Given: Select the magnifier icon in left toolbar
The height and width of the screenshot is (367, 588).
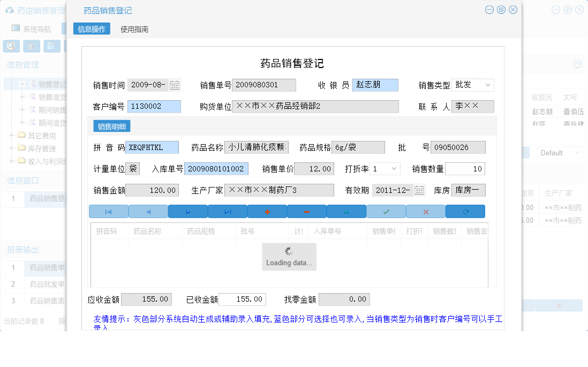Looking at the screenshot, I should (x=11, y=46).
